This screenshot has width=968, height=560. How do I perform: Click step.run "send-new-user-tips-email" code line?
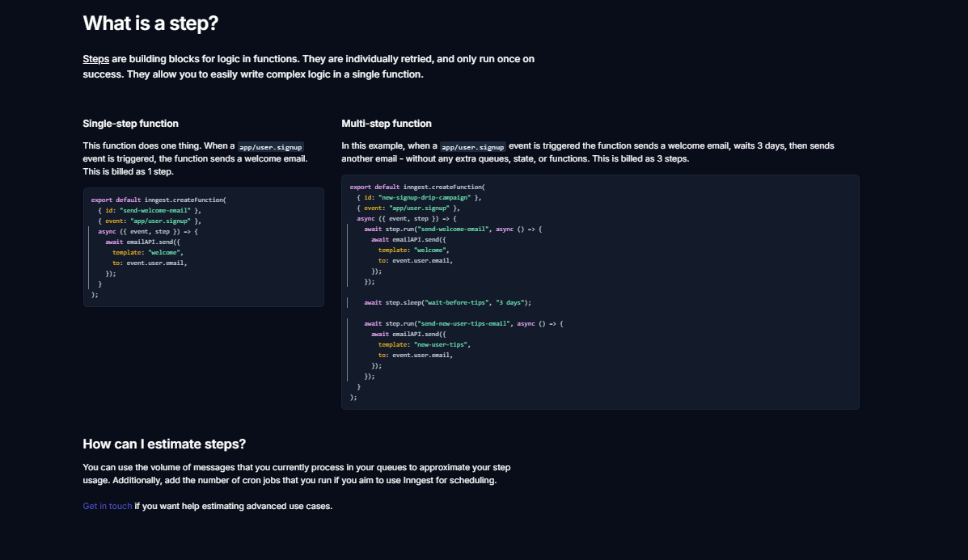point(463,324)
